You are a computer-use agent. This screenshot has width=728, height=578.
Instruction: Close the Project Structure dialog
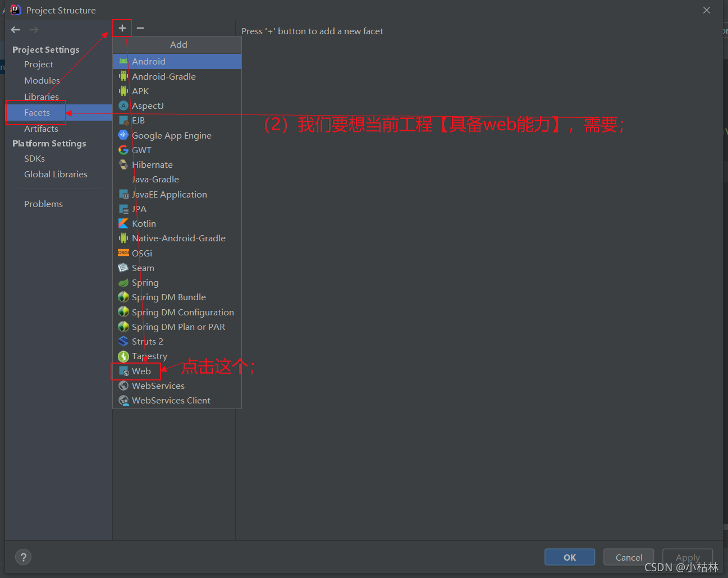(707, 10)
